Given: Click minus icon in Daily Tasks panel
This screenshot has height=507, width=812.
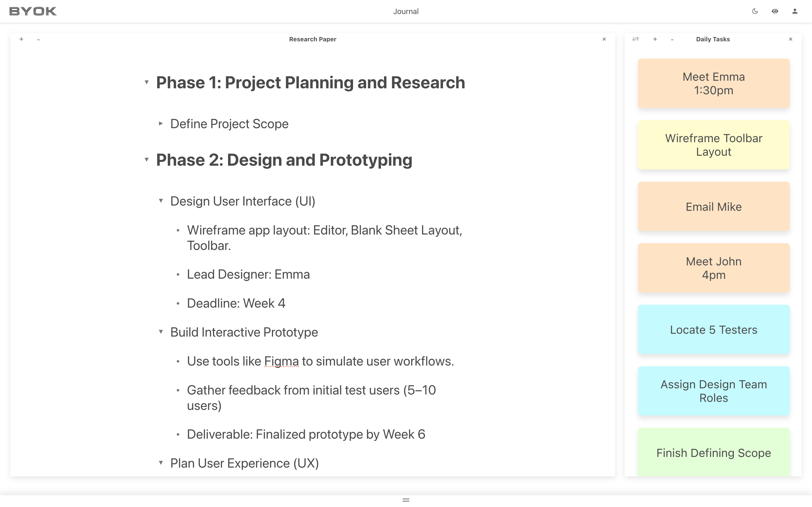Looking at the screenshot, I should coord(672,40).
